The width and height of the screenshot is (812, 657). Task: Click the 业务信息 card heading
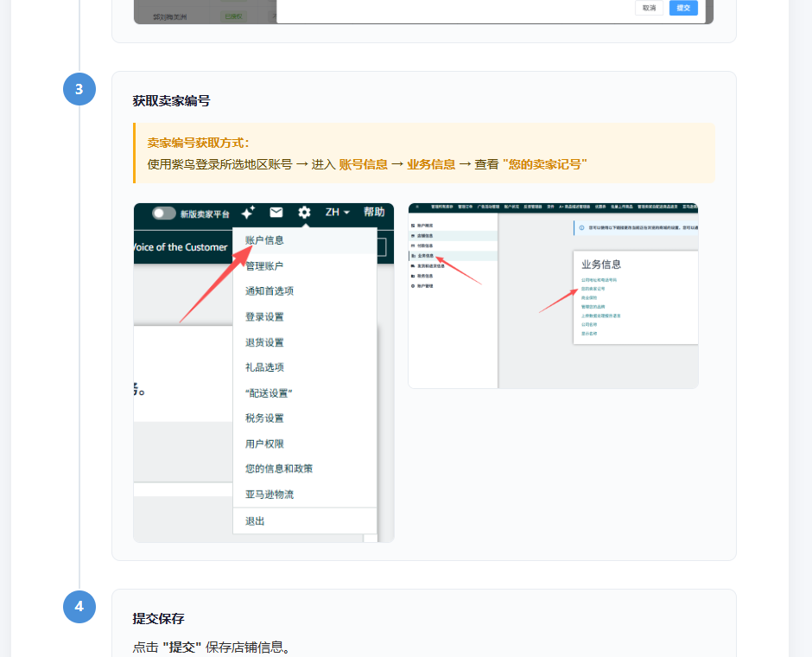pyautogui.click(x=601, y=265)
